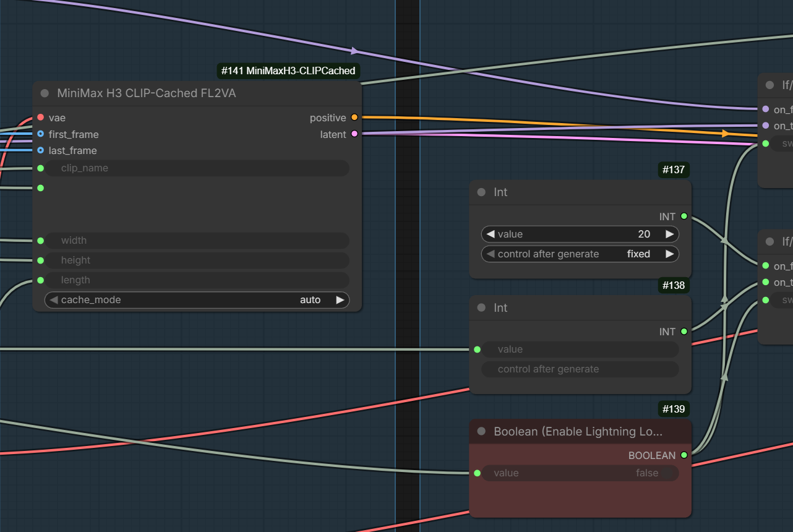793x532 pixels.
Task: Select the MiniMax H3 CLIP-Cached FL2VA title
Action: pos(147,93)
